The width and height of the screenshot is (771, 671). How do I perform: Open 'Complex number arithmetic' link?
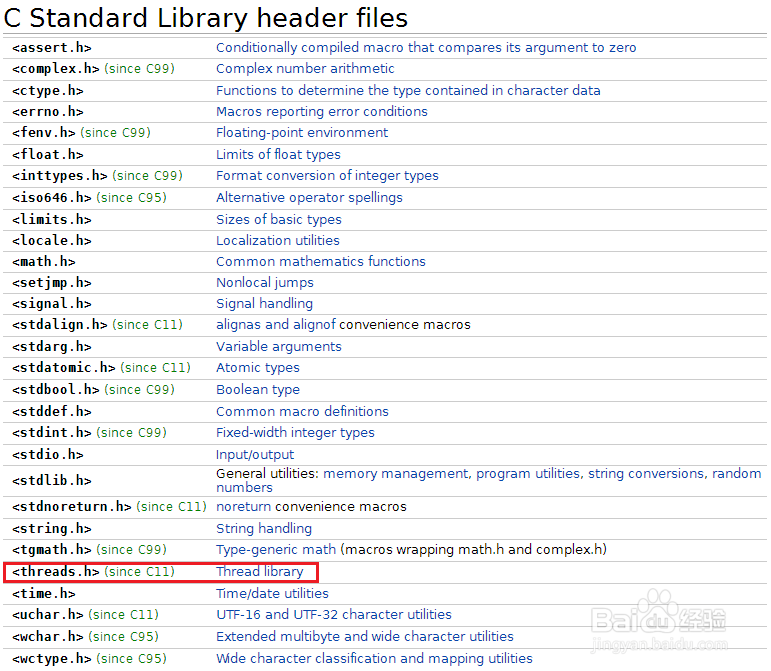tap(305, 69)
